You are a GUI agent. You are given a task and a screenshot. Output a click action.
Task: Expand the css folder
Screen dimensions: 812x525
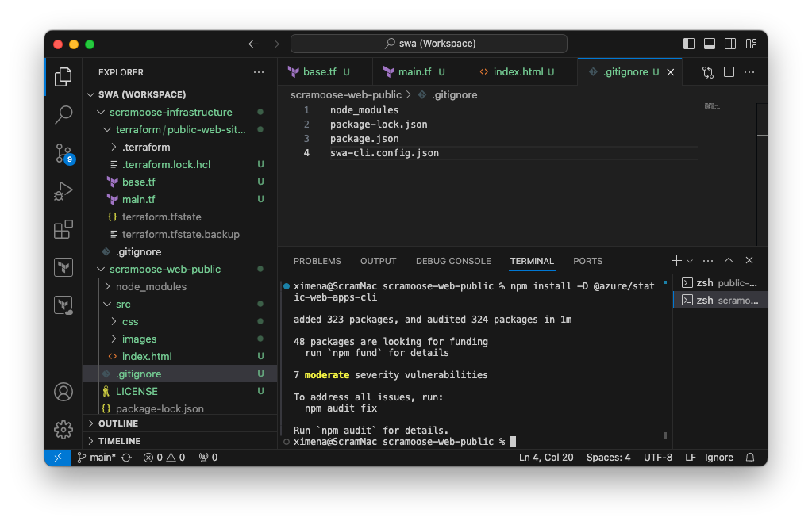click(x=179, y=322)
